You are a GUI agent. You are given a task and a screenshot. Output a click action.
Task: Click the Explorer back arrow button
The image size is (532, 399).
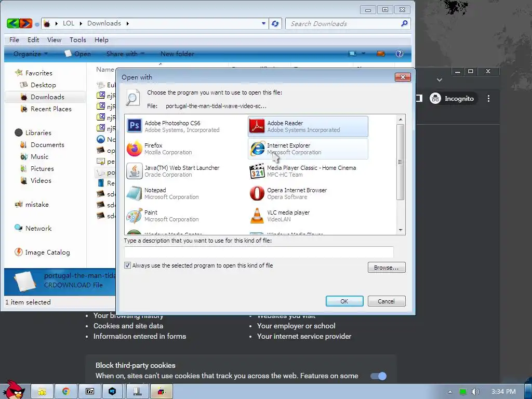[12, 23]
